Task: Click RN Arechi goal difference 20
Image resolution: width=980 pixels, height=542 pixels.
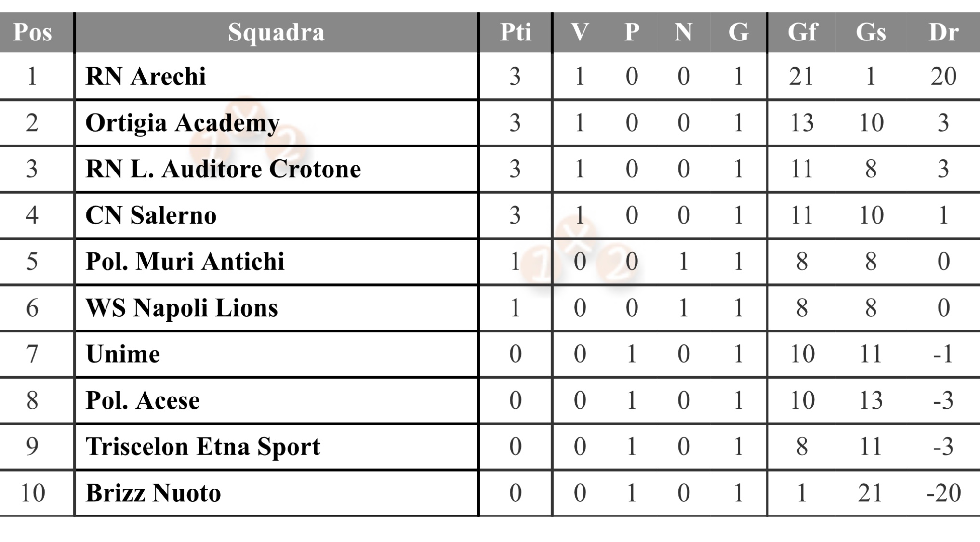Action: coord(943,76)
